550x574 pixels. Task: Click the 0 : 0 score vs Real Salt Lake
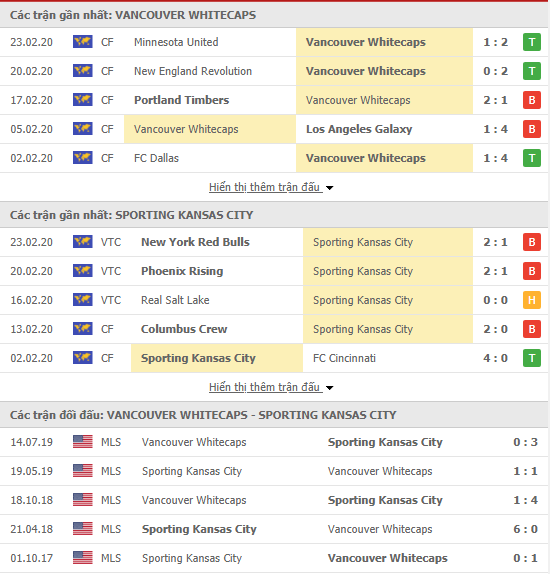(495, 300)
